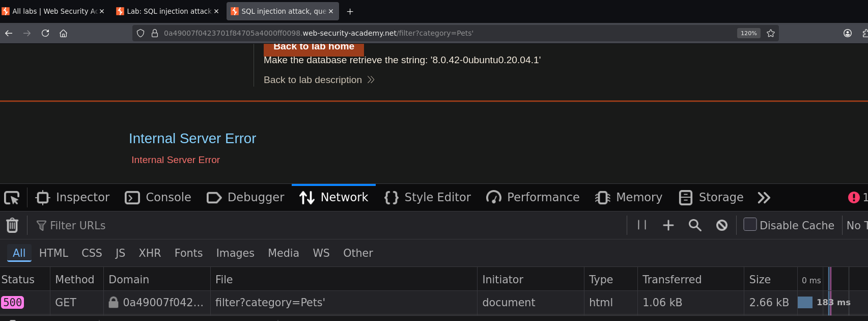Pause network recording
Screen dimensions: 868x321
642,225
